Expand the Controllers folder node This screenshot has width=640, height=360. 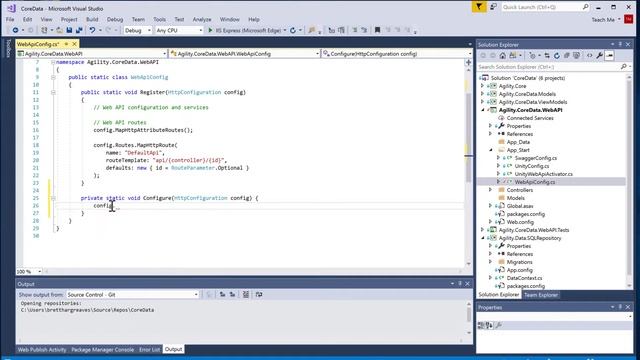click(491, 190)
